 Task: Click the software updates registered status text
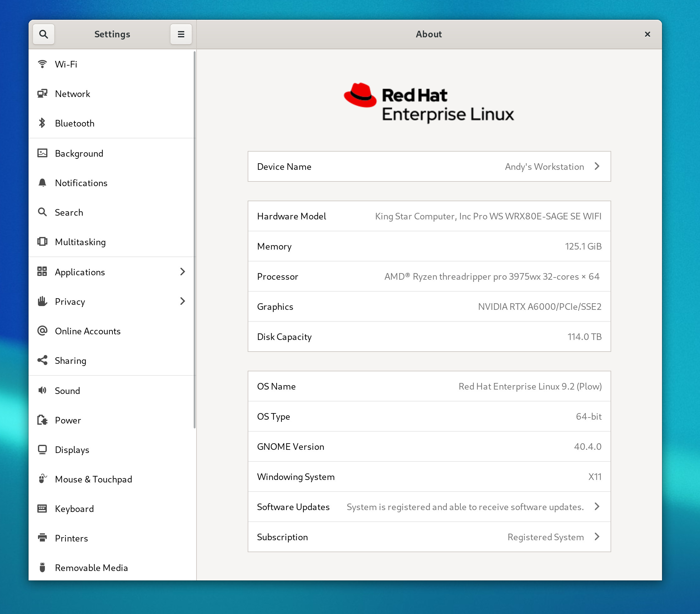point(465,507)
